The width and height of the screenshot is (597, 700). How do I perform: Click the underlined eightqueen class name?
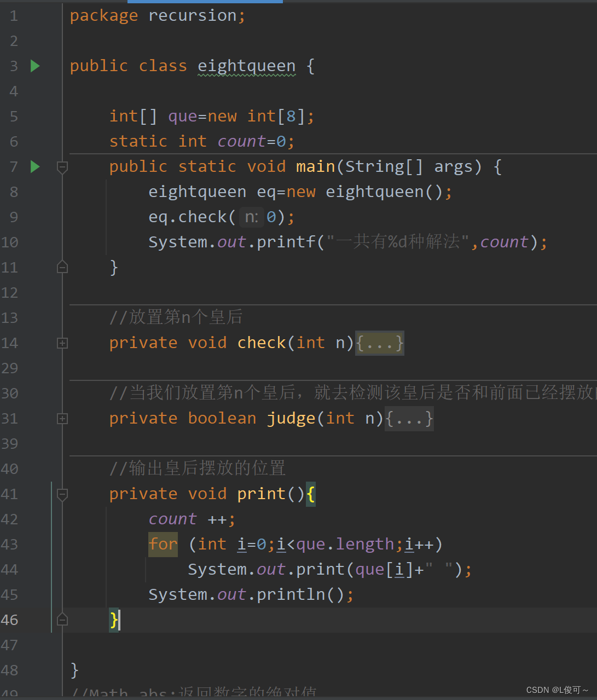pyautogui.click(x=246, y=66)
